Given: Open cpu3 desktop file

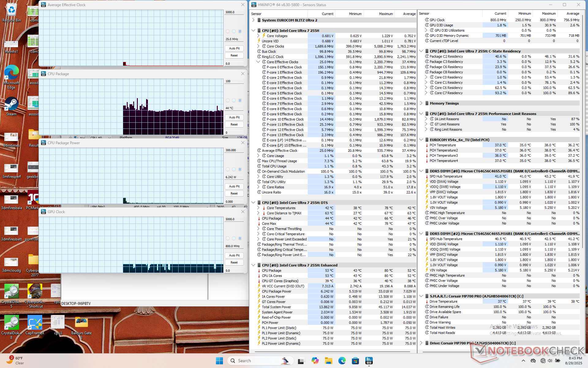Looking at the screenshot, I should click(58, 325).
